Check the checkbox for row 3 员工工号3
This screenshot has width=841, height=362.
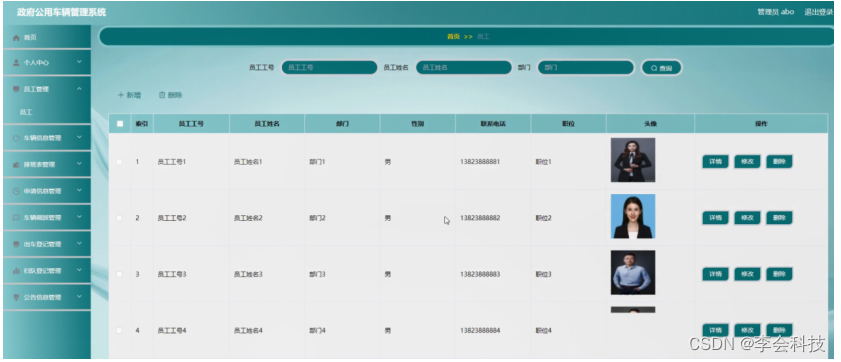[119, 274]
